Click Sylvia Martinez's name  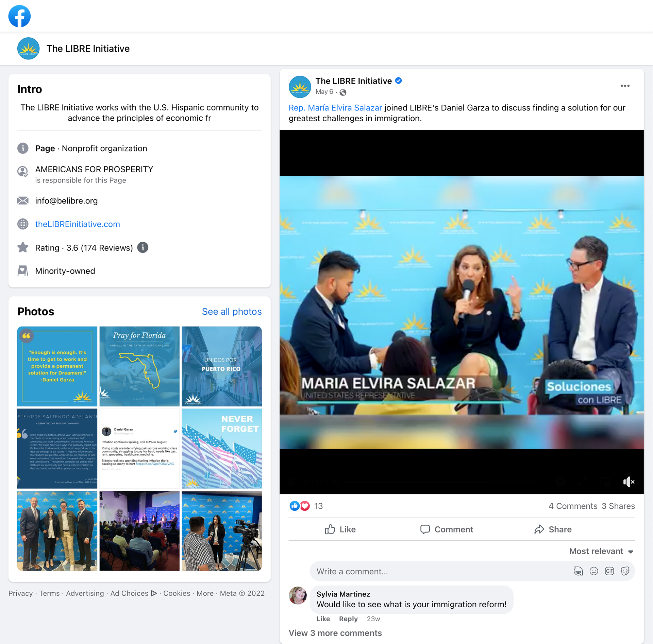pos(343,594)
